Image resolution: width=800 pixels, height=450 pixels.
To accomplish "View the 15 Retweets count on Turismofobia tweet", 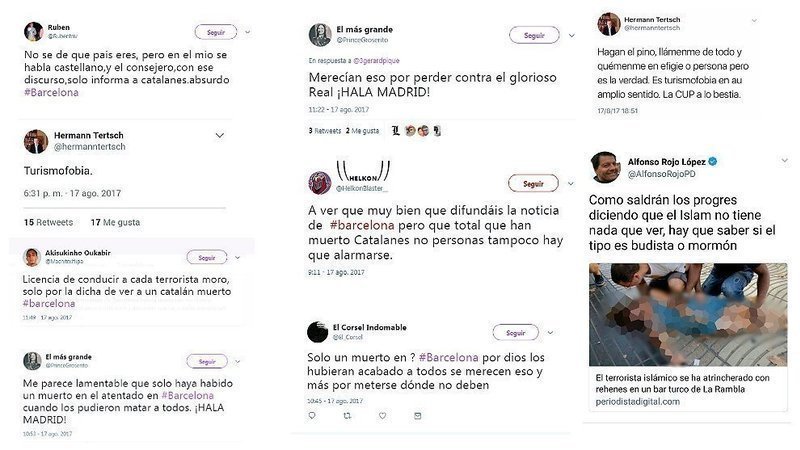I will [48, 222].
